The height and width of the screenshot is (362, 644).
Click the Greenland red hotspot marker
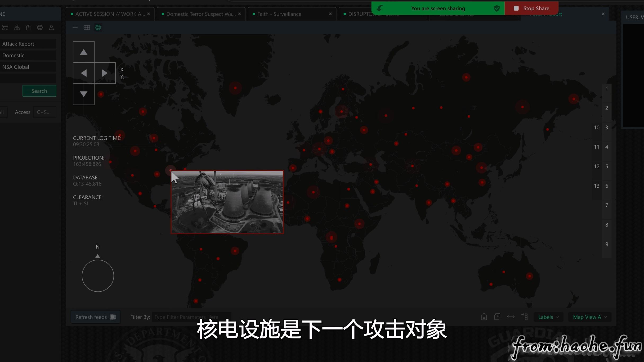(235, 88)
